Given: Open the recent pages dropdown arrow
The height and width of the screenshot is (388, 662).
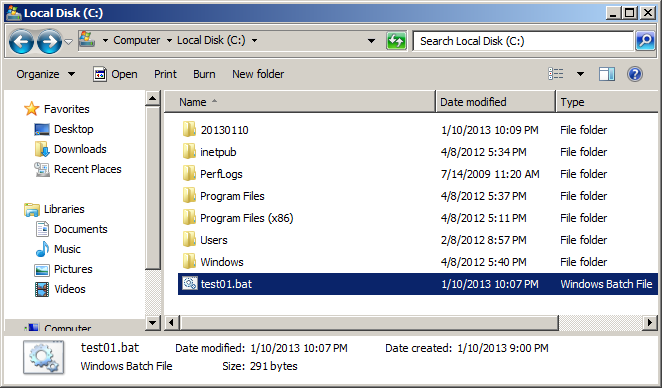Looking at the screenshot, I should [68, 42].
